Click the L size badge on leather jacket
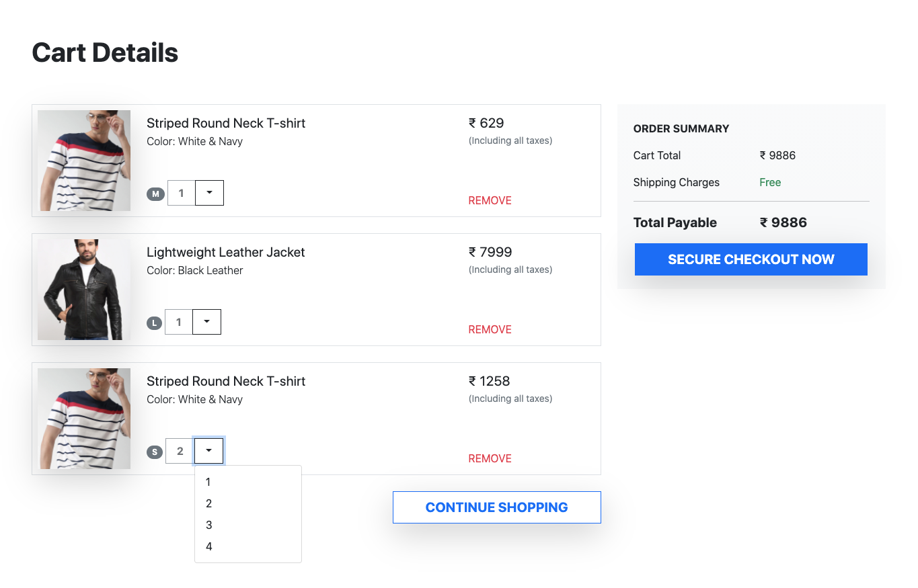The image size is (918, 588). (x=154, y=322)
